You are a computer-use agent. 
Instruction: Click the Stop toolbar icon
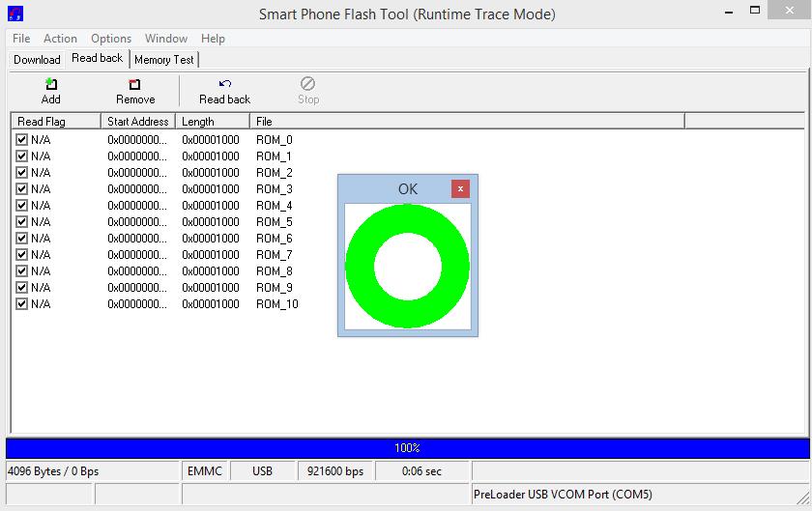click(307, 83)
